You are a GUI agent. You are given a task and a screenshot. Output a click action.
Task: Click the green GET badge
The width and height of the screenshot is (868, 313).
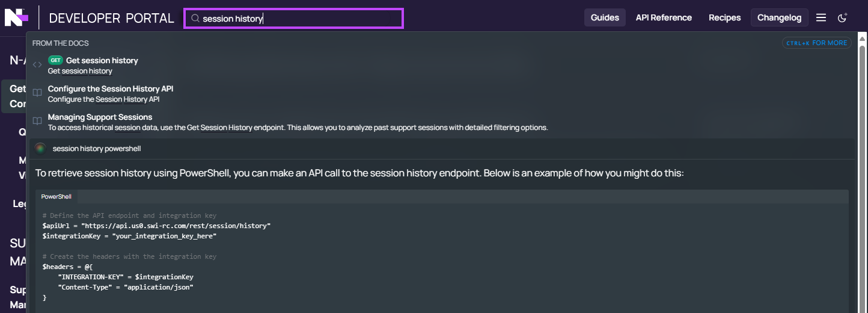coord(55,60)
